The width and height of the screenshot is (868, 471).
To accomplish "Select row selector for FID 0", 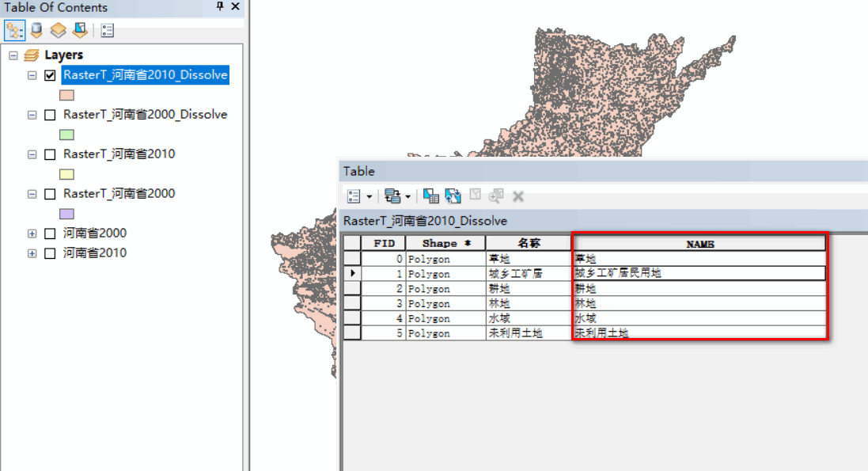I will [x=352, y=258].
